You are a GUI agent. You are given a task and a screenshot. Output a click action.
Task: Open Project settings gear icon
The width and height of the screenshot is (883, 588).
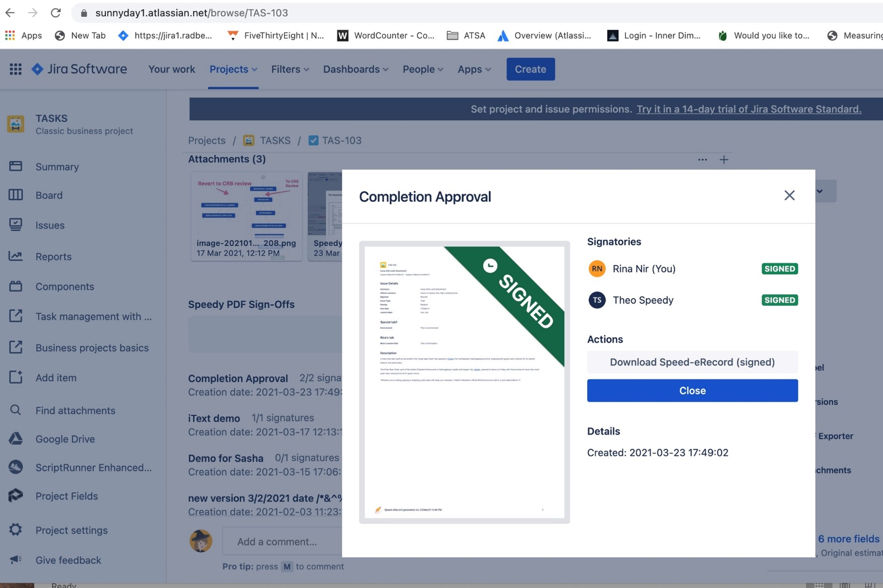click(x=15, y=530)
